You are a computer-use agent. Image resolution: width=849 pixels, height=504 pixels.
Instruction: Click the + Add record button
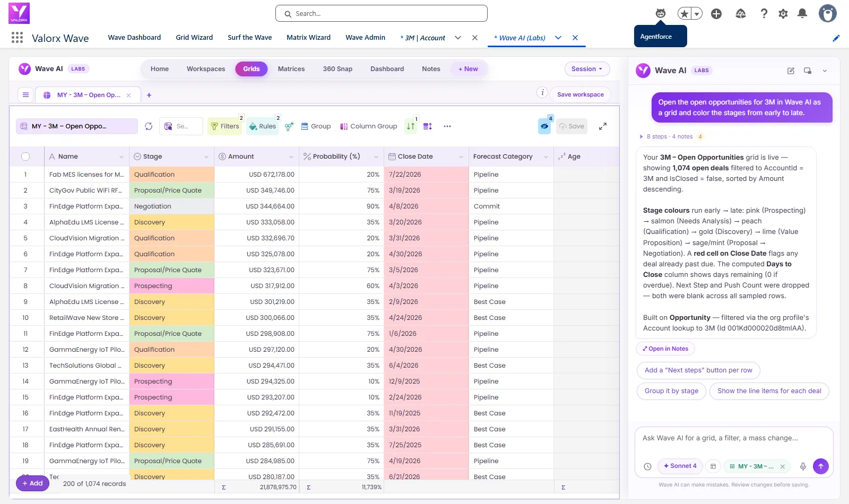click(32, 483)
